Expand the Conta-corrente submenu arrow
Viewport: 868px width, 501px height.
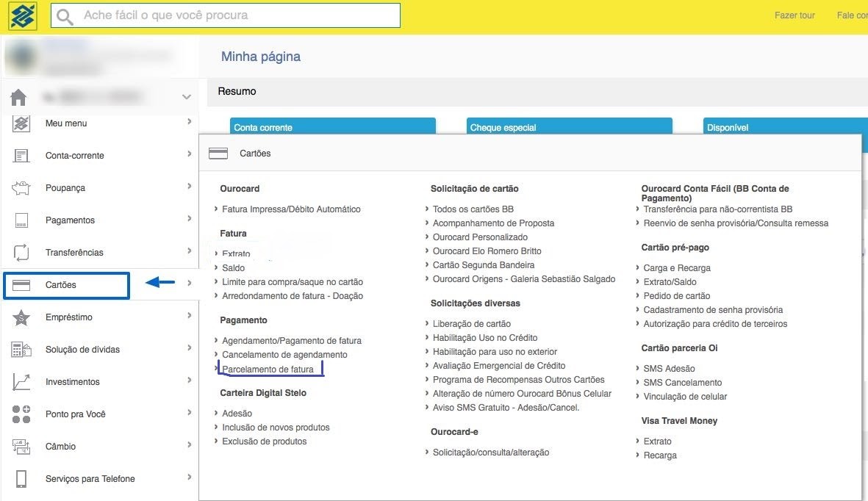pyautogui.click(x=190, y=154)
